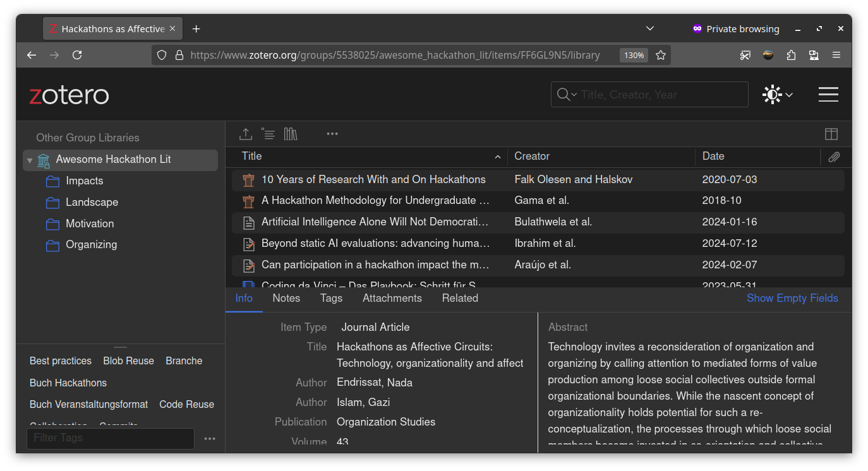Filter by the Buch Hackathons tag
Image resolution: width=868 pixels, height=471 pixels.
pyautogui.click(x=68, y=383)
